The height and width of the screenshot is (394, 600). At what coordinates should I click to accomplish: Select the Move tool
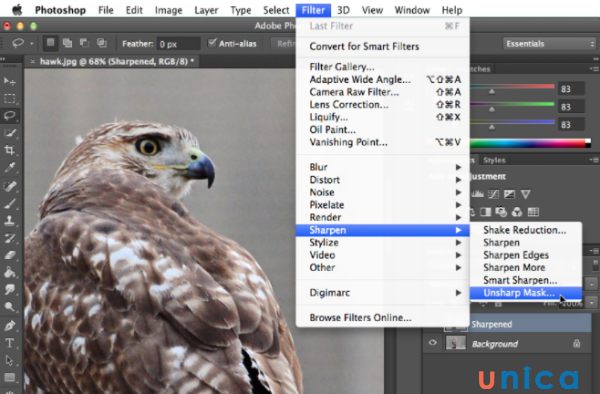tap(10, 81)
